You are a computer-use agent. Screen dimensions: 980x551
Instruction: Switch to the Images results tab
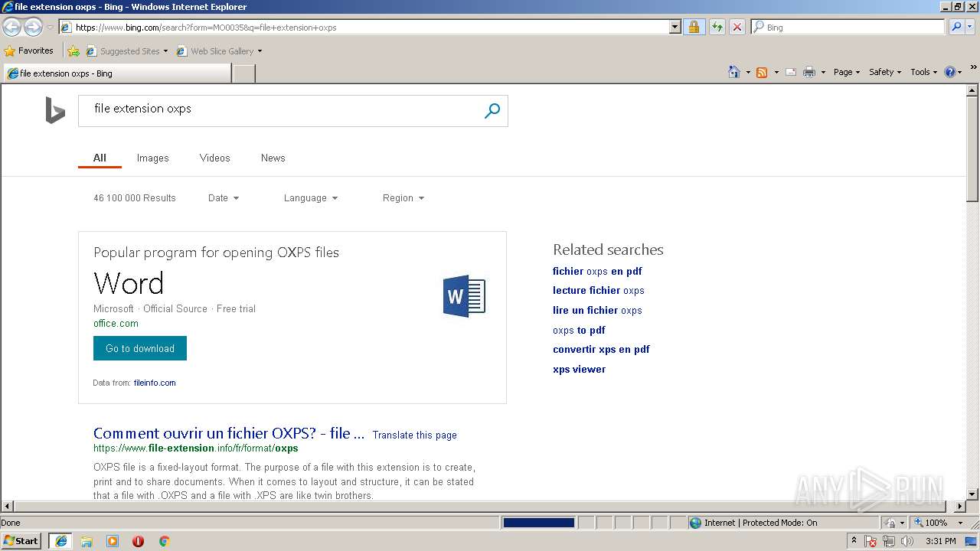pos(152,158)
